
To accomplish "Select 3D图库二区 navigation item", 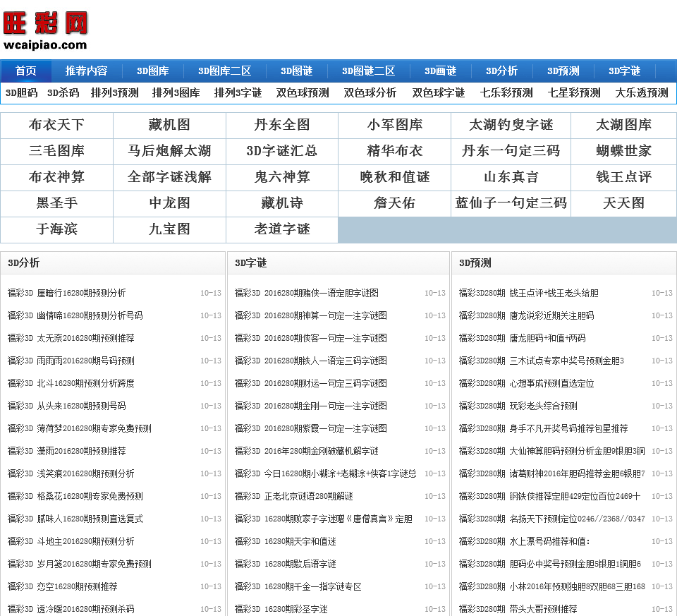I will tap(224, 71).
